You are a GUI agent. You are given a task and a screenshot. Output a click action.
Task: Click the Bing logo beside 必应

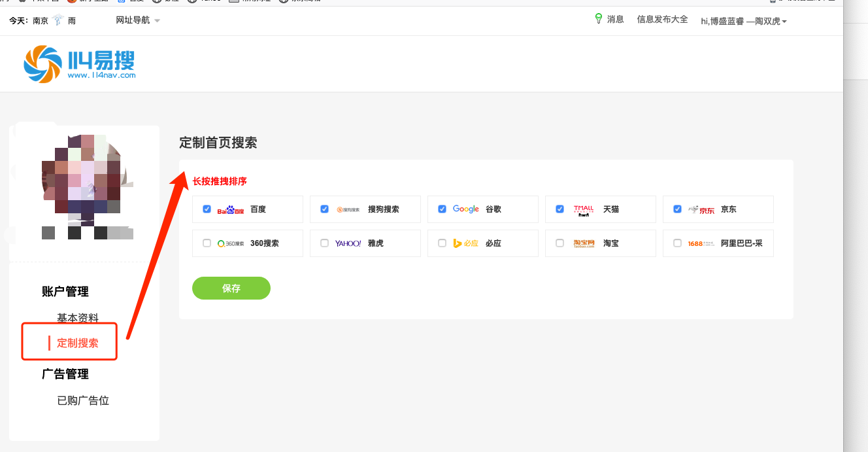pyautogui.click(x=466, y=243)
